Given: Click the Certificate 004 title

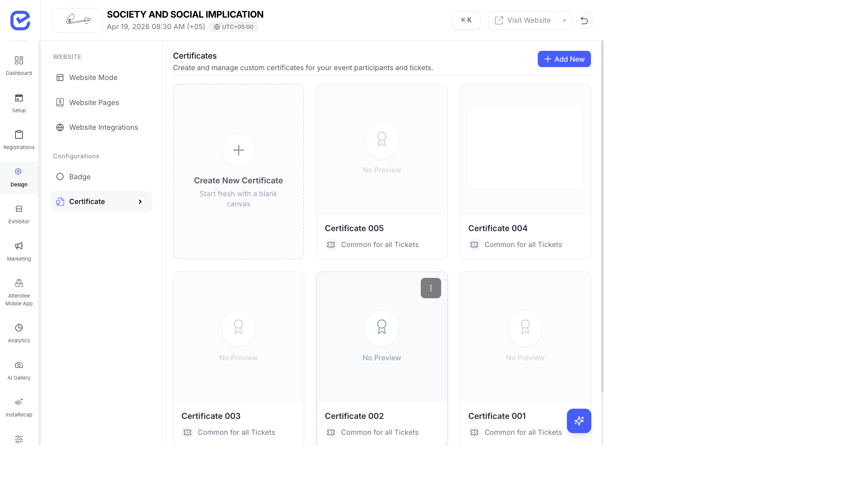Looking at the screenshot, I should pyautogui.click(x=498, y=228).
